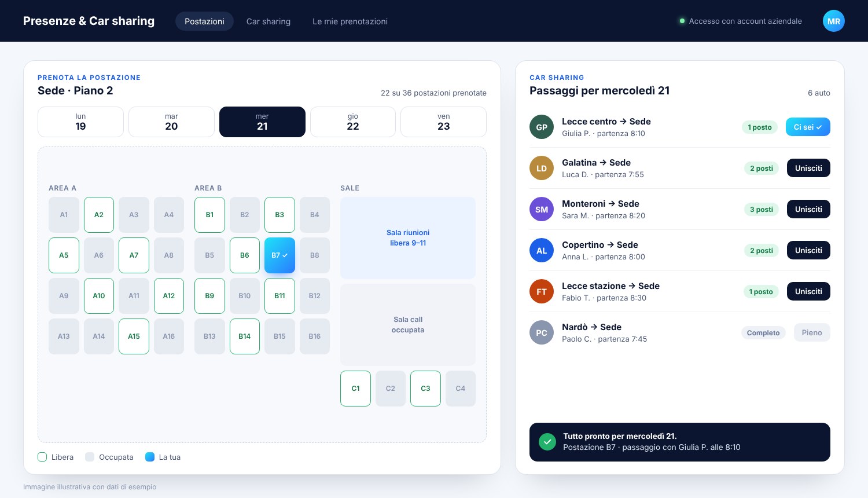The width and height of the screenshot is (868, 498).
Task: Join the Copertino ride with Unisciti
Action: click(808, 250)
